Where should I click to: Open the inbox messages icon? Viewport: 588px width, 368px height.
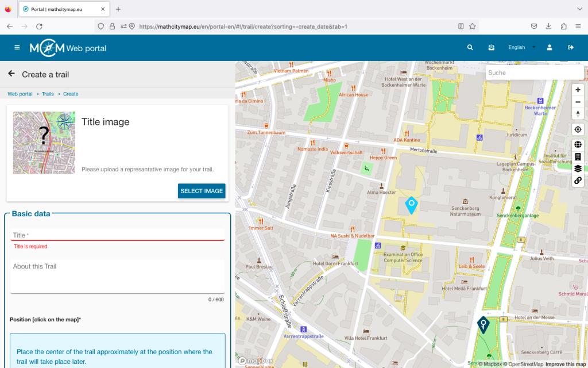(x=491, y=48)
